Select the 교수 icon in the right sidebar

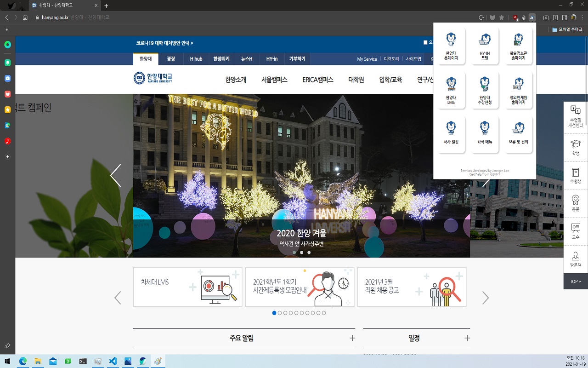click(x=575, y=230)
